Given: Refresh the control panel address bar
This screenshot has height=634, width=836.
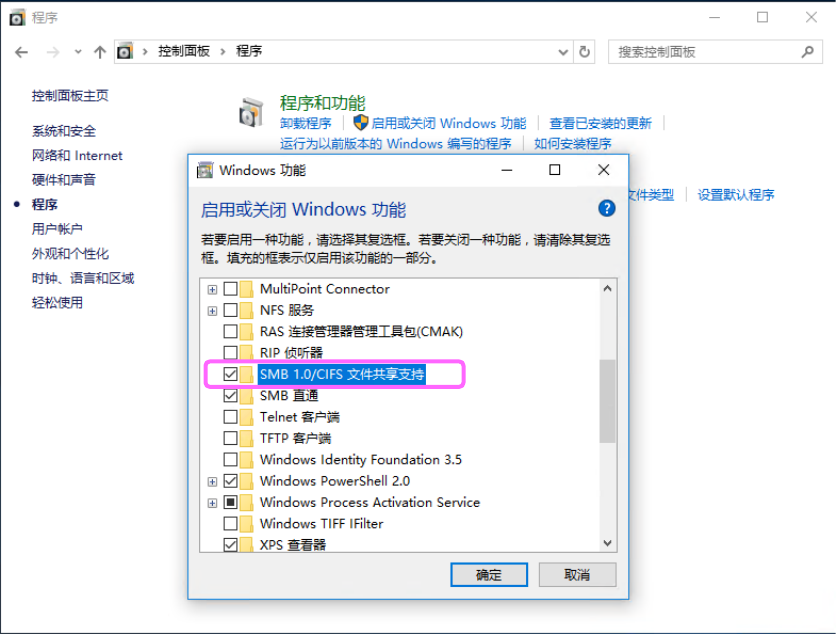Looking at the screenshot, I should point(584,52).
